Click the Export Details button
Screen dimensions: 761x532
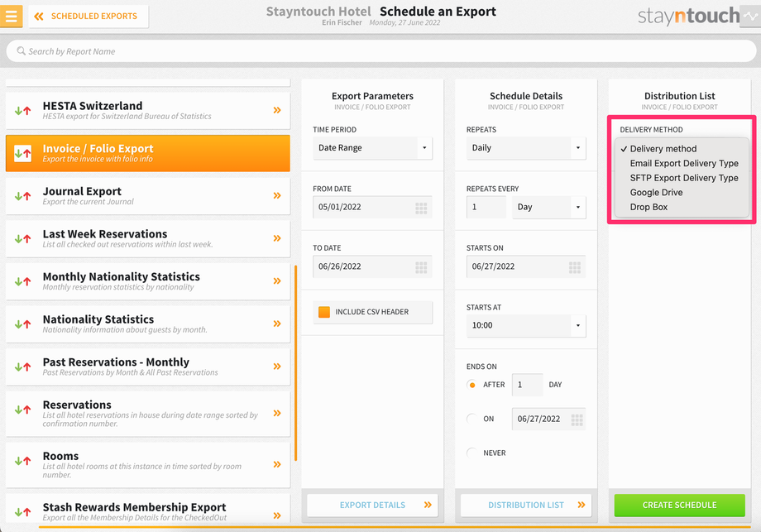pos(372,506)
